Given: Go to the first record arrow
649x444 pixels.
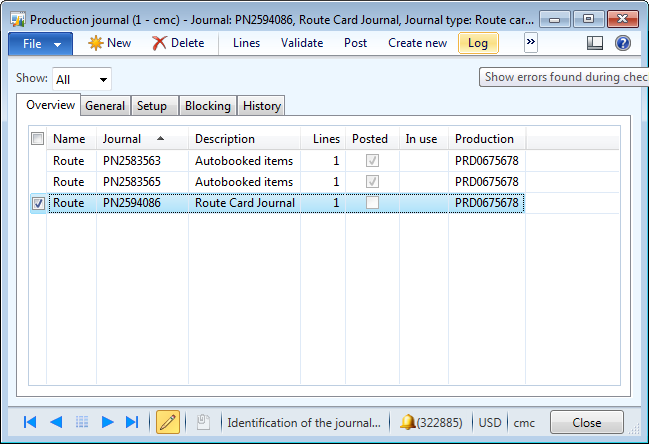Looking at the screenshot, I should tap(30, 422).
